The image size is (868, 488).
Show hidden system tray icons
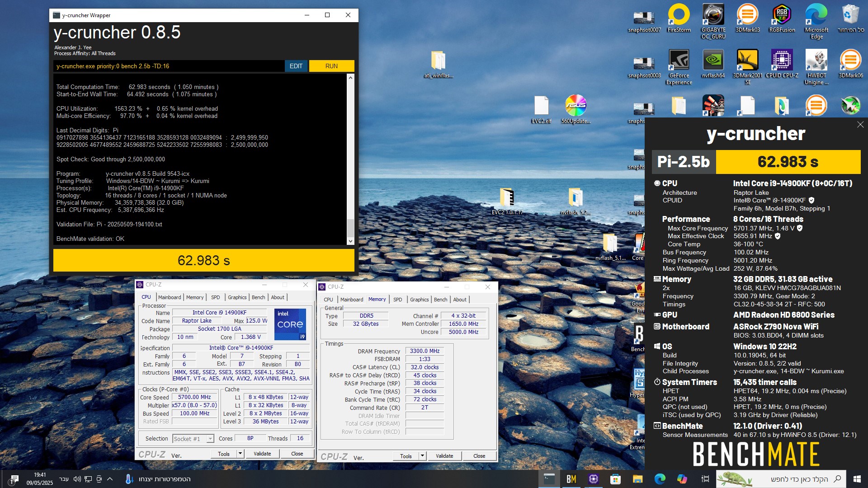point(110,479)
